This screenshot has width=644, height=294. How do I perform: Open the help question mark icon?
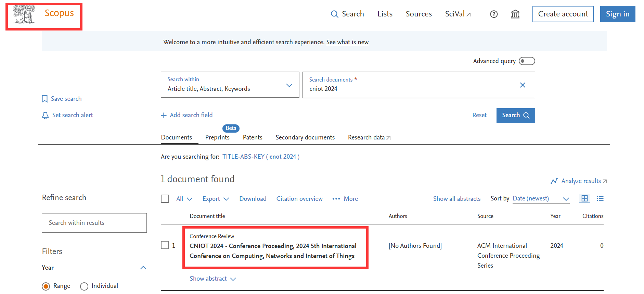point(493,14)
